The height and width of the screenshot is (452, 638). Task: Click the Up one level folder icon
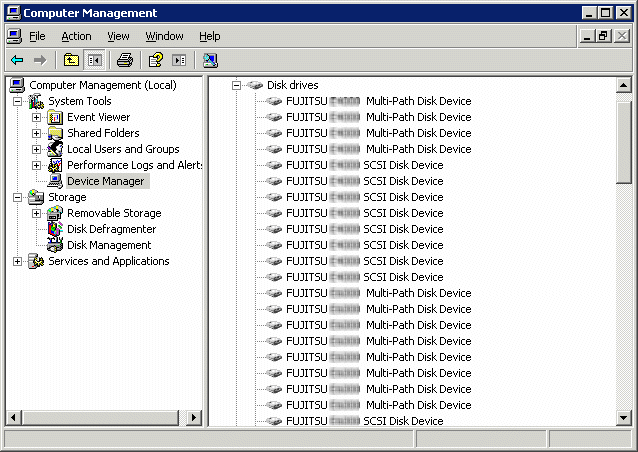point(71,61)
